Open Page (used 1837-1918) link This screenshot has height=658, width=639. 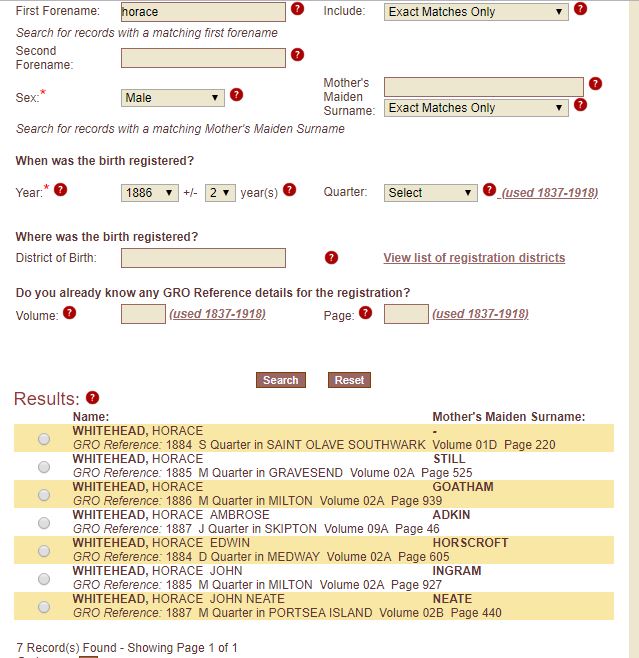click(480, 314)
